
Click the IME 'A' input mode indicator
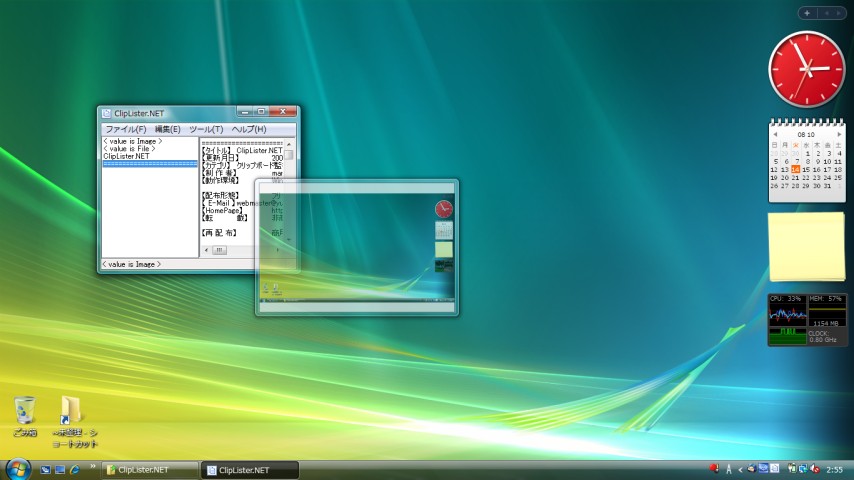[729, 470]
